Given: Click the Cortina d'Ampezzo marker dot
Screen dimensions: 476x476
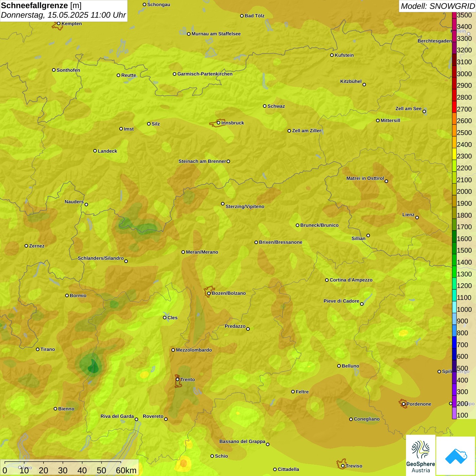Looking at the screenshot, I should coord(327,280).
